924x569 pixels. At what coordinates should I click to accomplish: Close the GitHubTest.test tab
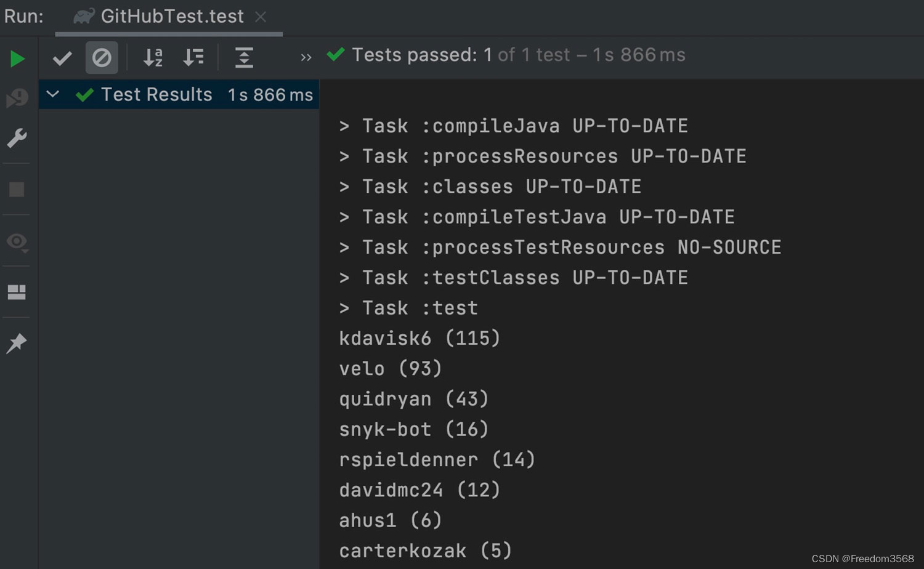(261, 17)
